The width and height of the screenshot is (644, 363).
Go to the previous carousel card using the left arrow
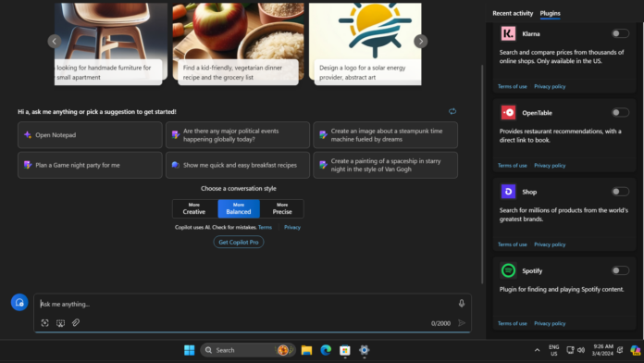pos(55,41)
